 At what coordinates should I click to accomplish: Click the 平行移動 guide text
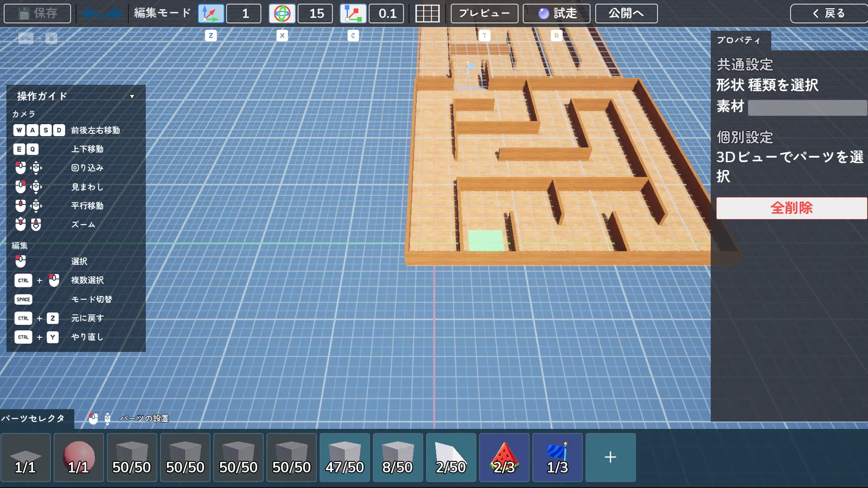[87, 206]
